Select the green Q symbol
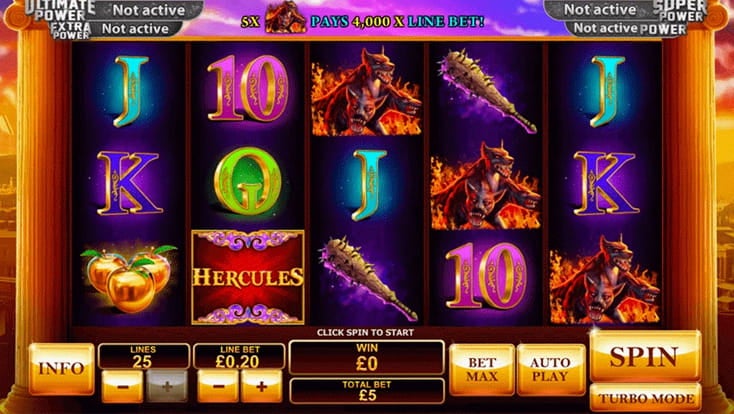734x414 pixels. [x=248, y=181]
